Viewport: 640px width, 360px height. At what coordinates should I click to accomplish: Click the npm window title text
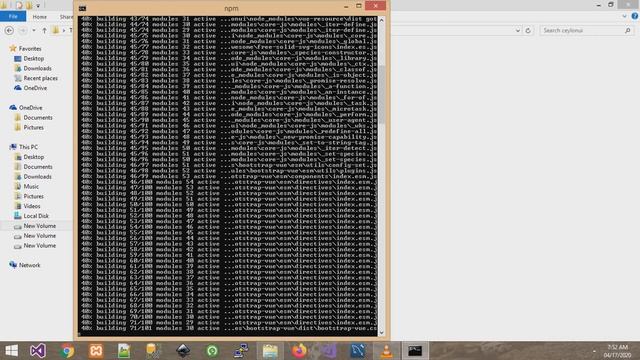(x=231, y=8)
